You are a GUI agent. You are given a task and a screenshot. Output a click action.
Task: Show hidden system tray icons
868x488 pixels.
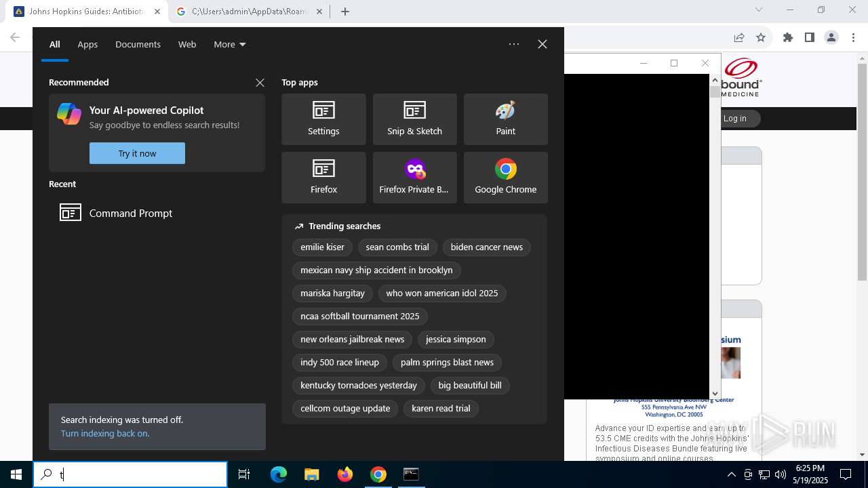click(731, 474)
